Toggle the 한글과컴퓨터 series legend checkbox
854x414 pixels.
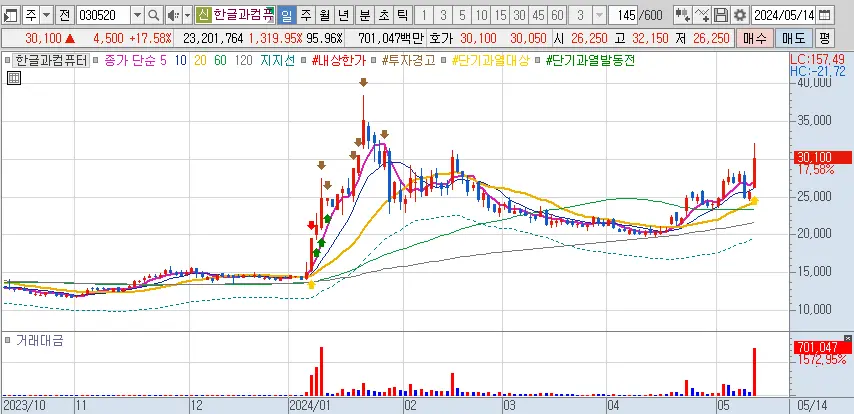[x=8, y=60]
